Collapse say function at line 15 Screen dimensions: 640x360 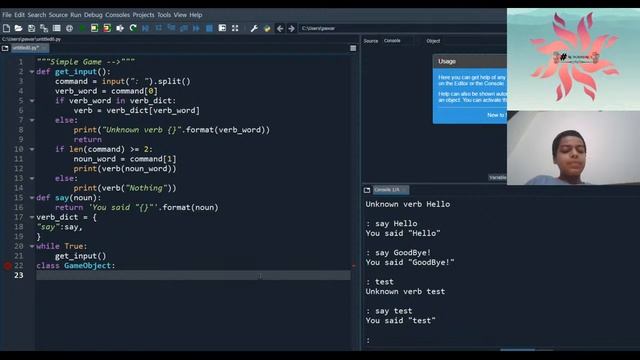coord(32,198)
